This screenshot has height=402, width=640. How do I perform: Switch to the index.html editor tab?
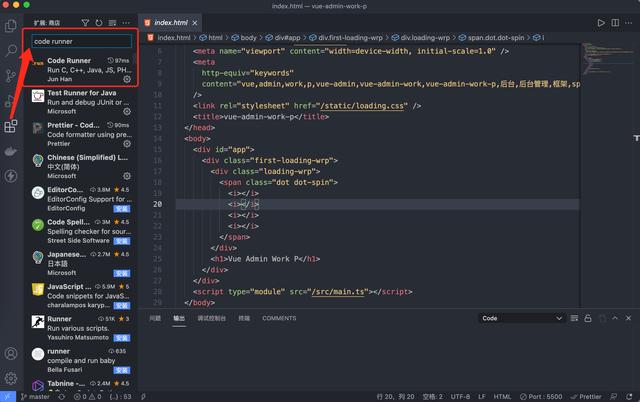(x=170, y=23)
